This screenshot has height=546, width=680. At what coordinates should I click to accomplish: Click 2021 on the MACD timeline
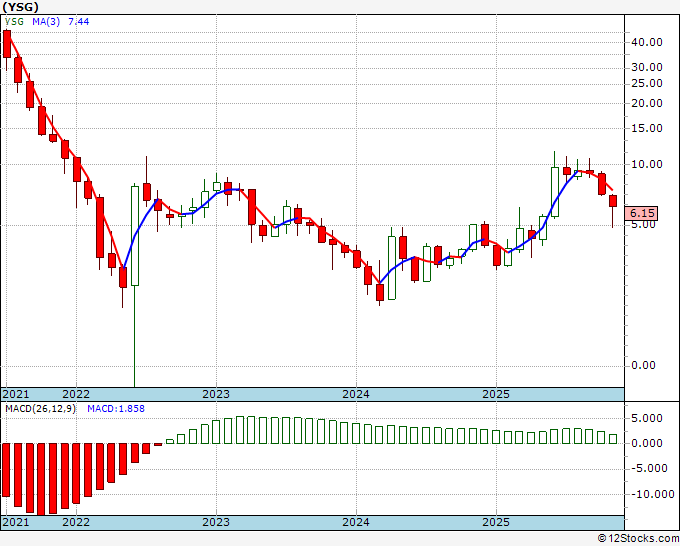(x=16, y=522)
